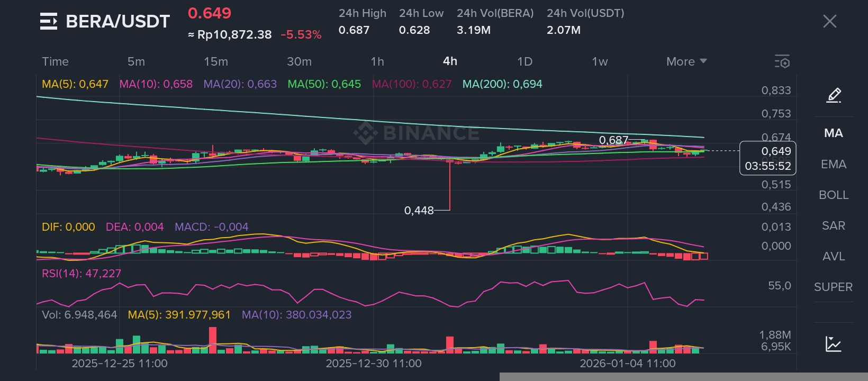Click the Vol: 6.948,464 label
Viewport: 868px width, 381px height.
pyautogui.click(x=79, y=315)
